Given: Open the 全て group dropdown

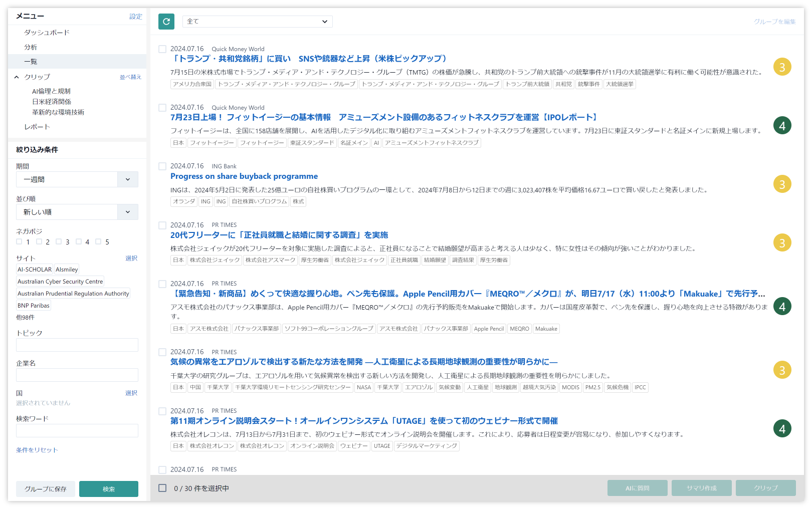Looking at the screenshot, I should (258, 22).
